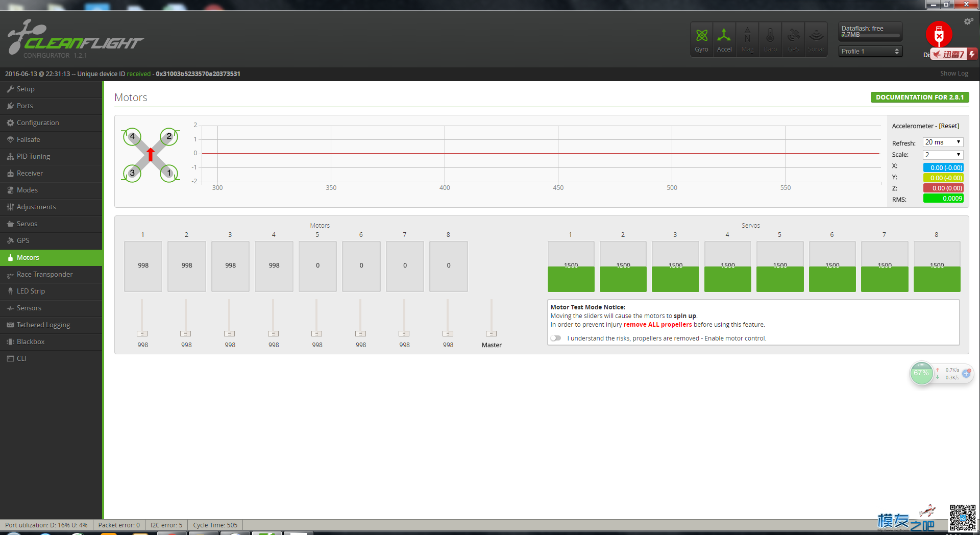Screen dimensions: 980x535
Task: Click the Master slider handle
Action: (x=492, y=333)
